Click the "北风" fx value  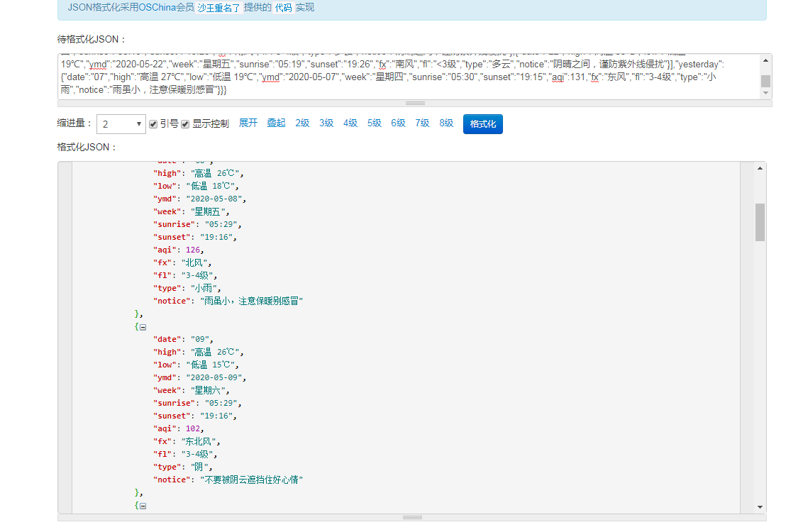(194, 262)
